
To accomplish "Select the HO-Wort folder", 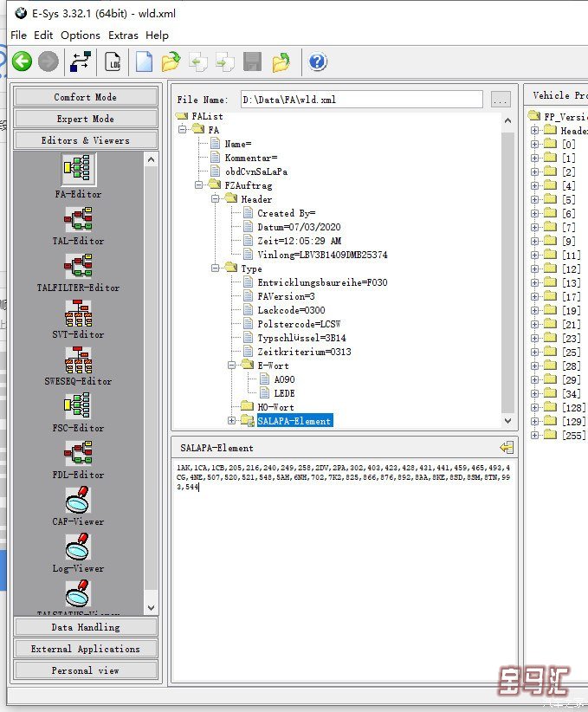I will pyautogui.click(x=275, y=407).
